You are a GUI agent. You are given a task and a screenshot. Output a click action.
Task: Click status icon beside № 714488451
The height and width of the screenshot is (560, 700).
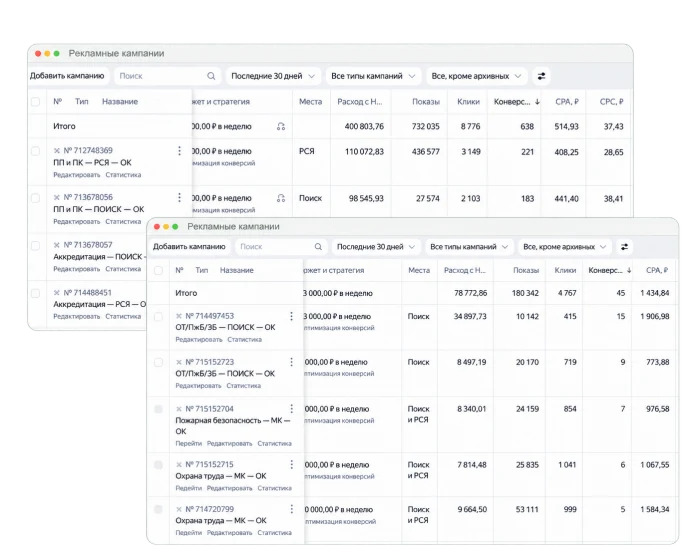pos(57,293)
